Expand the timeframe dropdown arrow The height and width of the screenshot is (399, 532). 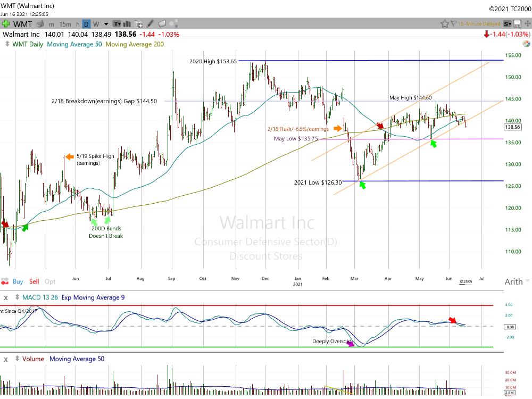point(106,24)
